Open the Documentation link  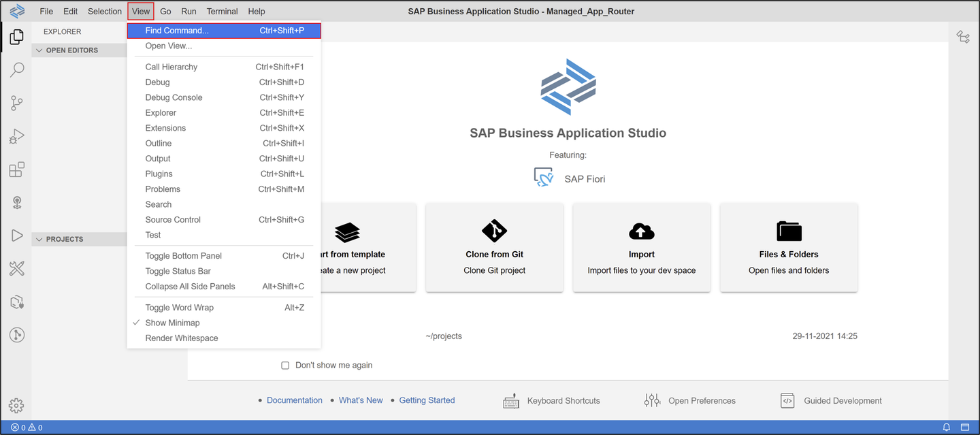tap(295, 400)
